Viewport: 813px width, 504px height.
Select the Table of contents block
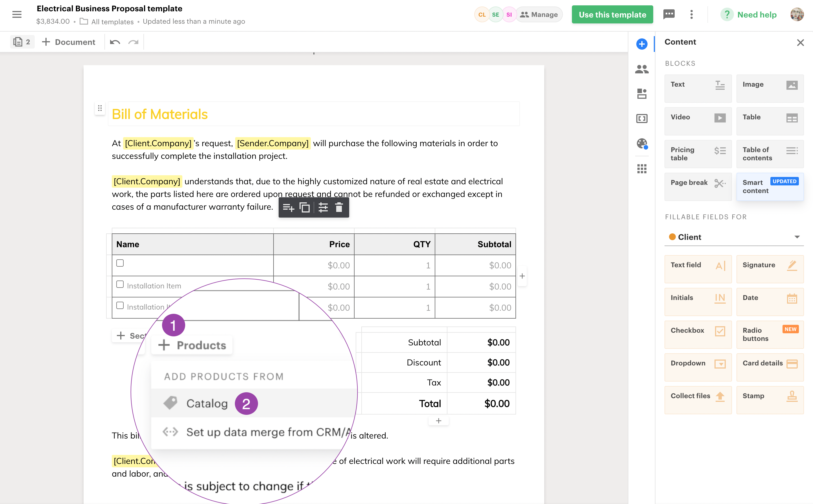tap(770, 154)
